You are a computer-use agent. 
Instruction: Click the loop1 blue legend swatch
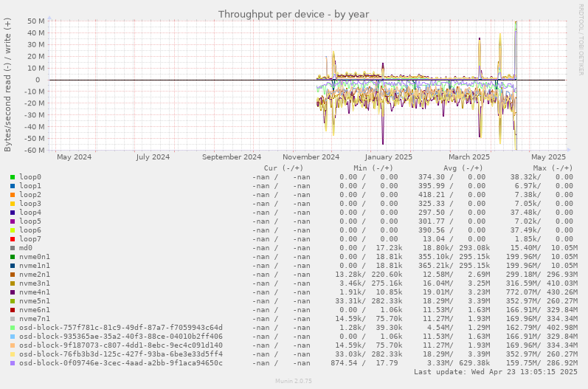click(x=13, y=186)
